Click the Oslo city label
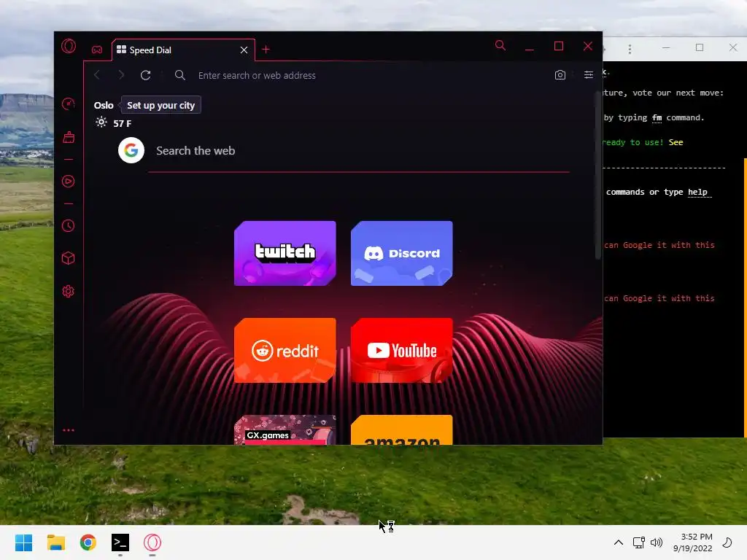 tap(104, 105)
